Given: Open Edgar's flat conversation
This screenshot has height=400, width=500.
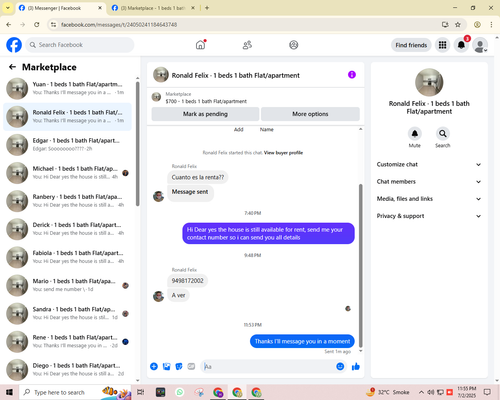Looking at the screenshot, I should click(x=67, y=145).
